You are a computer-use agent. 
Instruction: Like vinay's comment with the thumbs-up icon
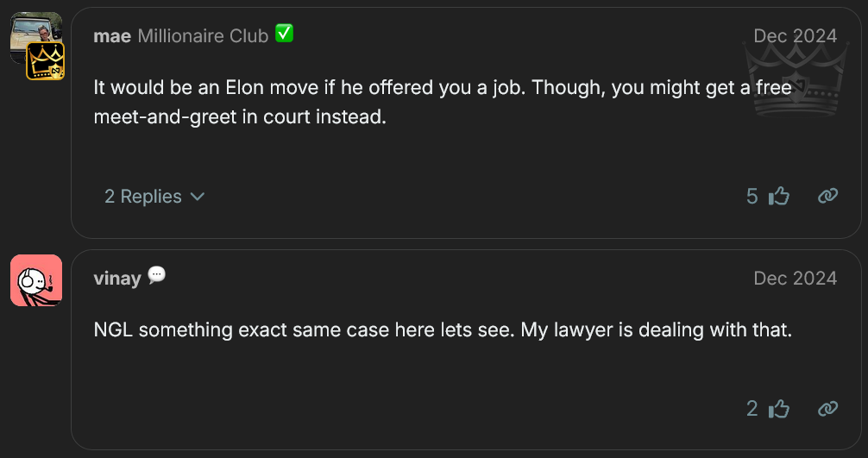point(779,409)
